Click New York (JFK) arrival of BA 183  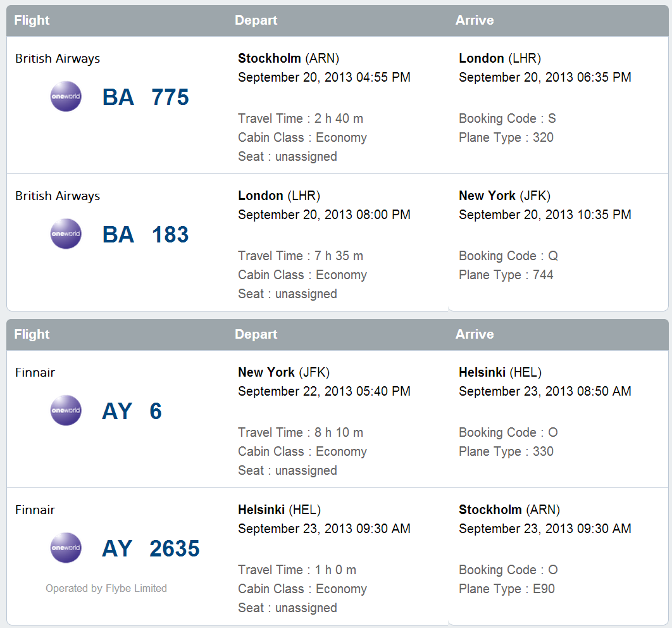[504, 196]
